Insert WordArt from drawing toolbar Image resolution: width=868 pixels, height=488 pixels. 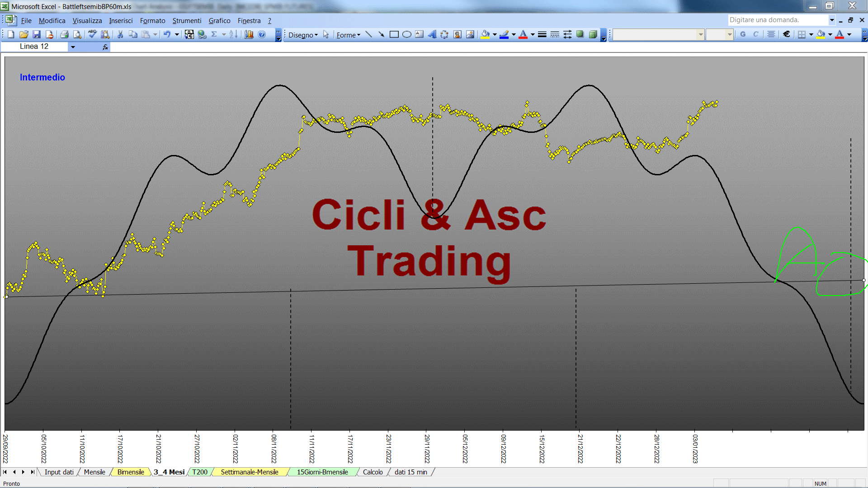coord(432,35)
